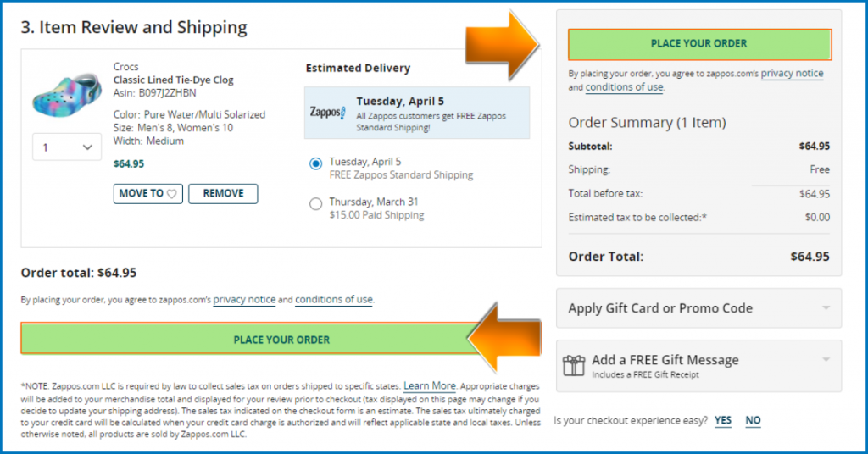
Task: Select Tuesday, April 5 free shipping option
Action: [x=315, y=163]
